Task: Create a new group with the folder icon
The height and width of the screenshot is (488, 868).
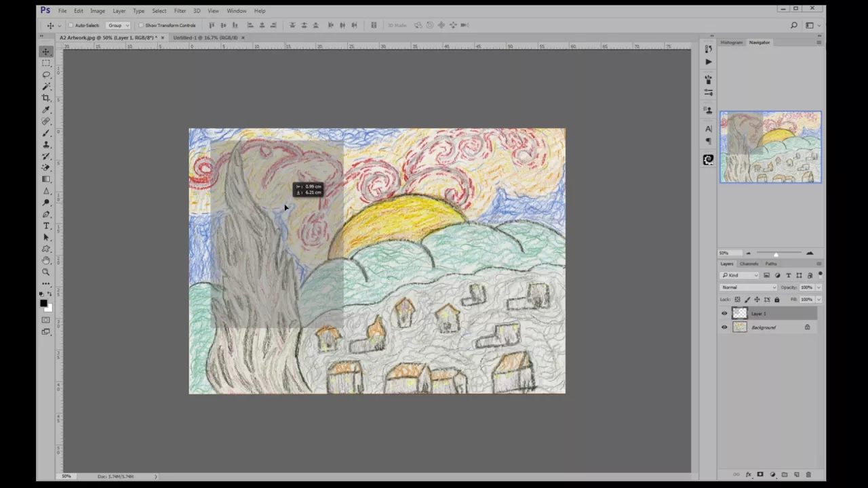Action: (785, 474)
